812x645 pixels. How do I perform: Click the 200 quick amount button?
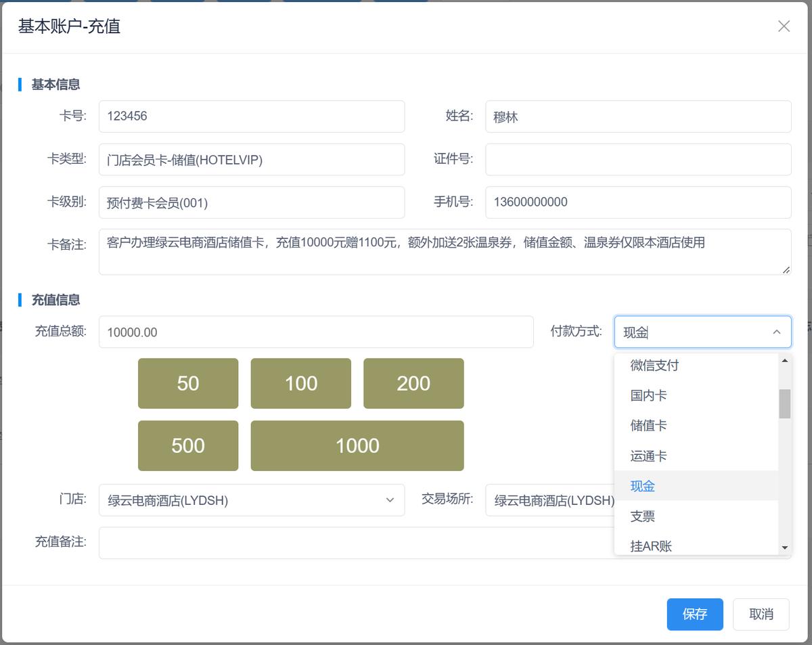click(413, 383)
